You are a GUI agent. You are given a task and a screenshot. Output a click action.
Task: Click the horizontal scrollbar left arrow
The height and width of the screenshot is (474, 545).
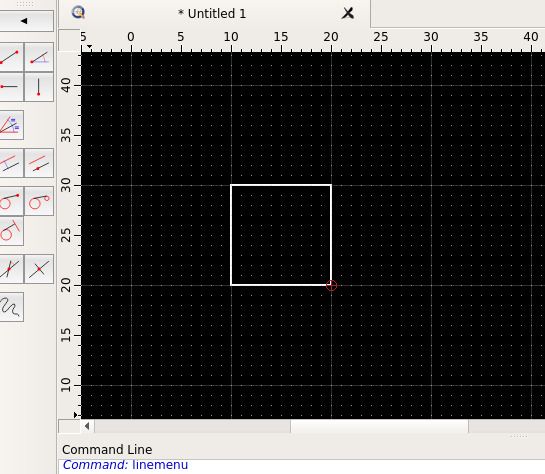coord(87,426)
